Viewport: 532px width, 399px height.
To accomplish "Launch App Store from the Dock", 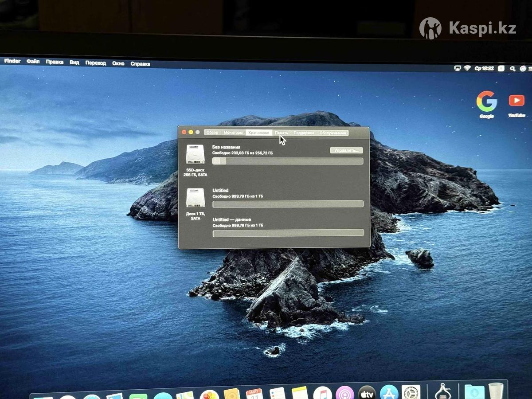I will 389,393.
